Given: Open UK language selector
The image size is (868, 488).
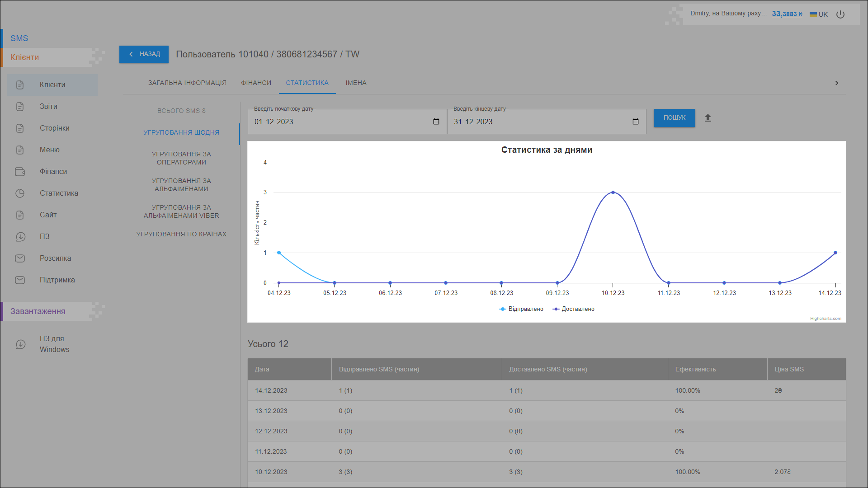Looking at the screenshot, I should [819, 14].
